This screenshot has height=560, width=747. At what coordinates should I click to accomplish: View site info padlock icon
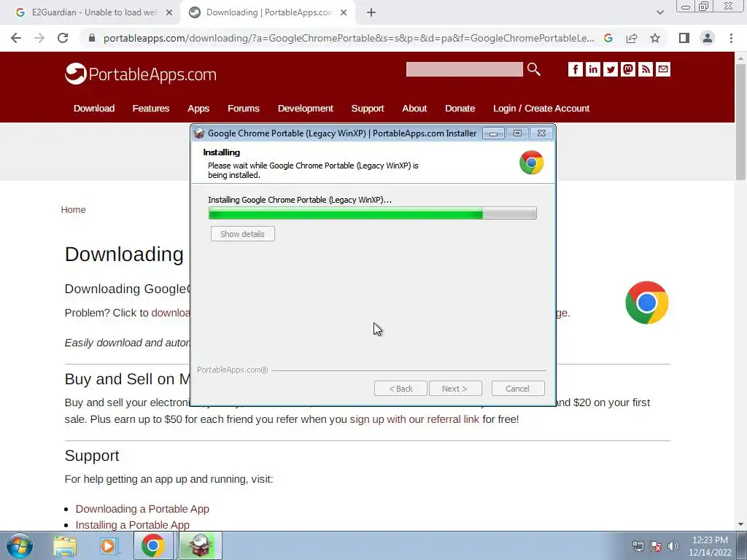[x=92, y=38]
